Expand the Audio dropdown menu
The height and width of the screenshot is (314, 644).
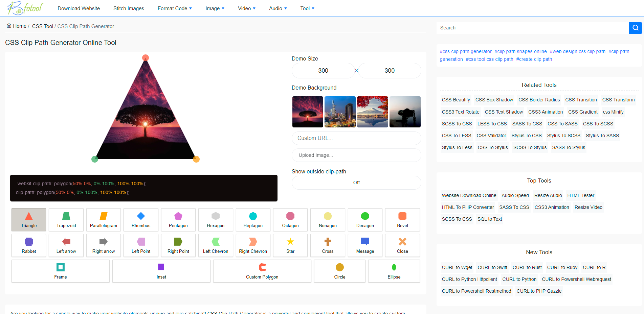point(278,8)
